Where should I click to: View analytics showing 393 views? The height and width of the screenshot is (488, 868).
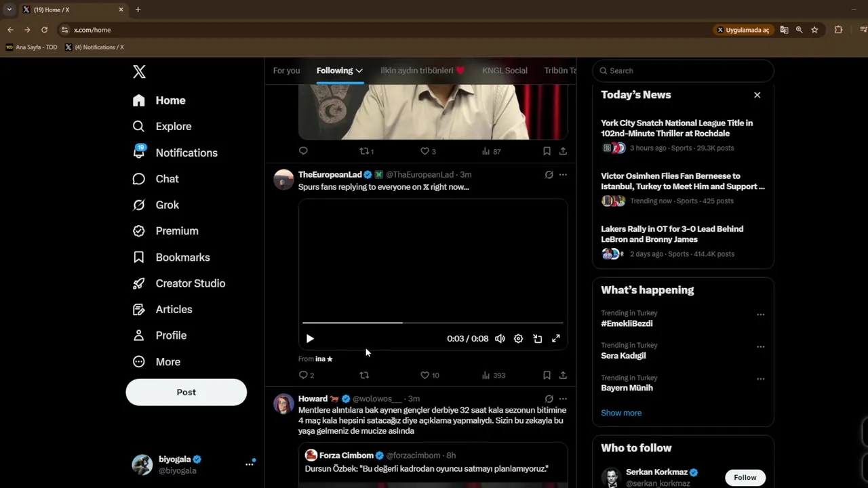click(493, 375)
